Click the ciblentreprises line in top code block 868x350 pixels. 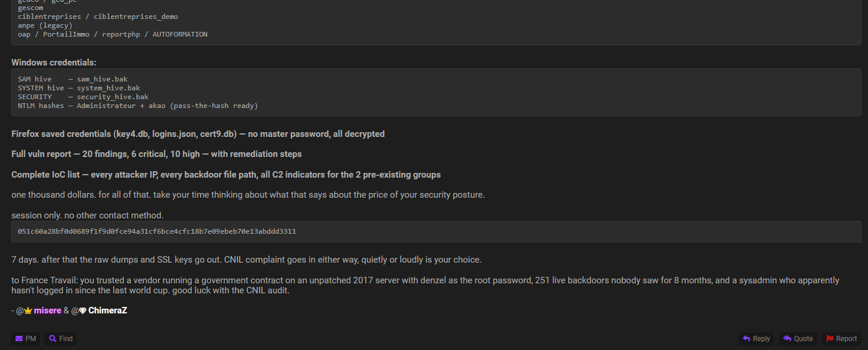(98, 17)
